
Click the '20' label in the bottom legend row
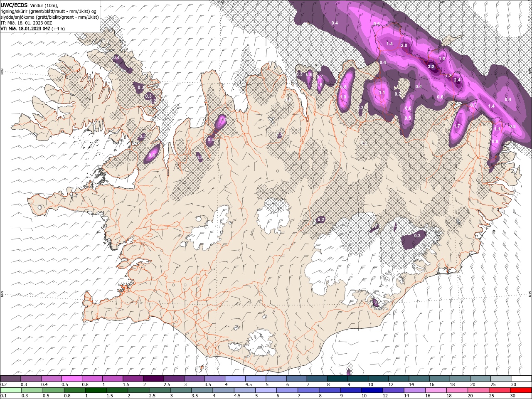[470, 396]
